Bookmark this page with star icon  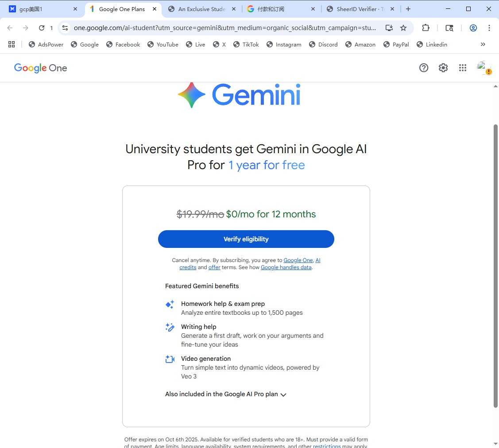(x=403, y=28)
